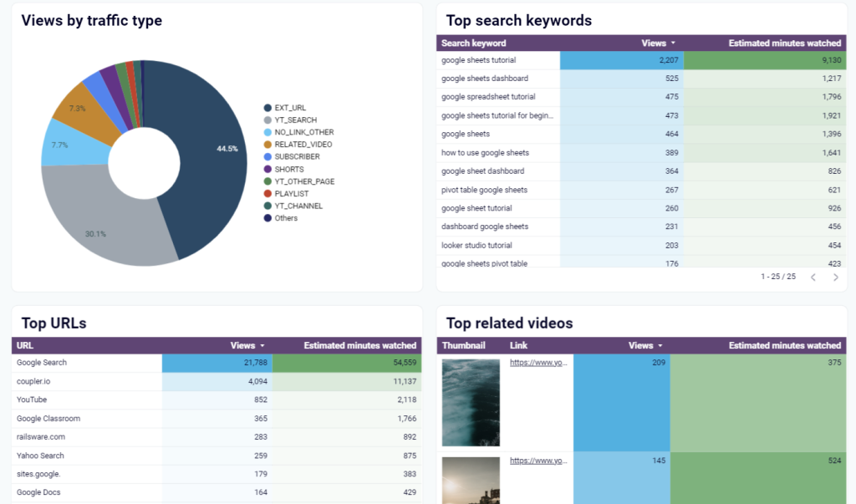Go to next page of search keywords

[x=835, y=277]
